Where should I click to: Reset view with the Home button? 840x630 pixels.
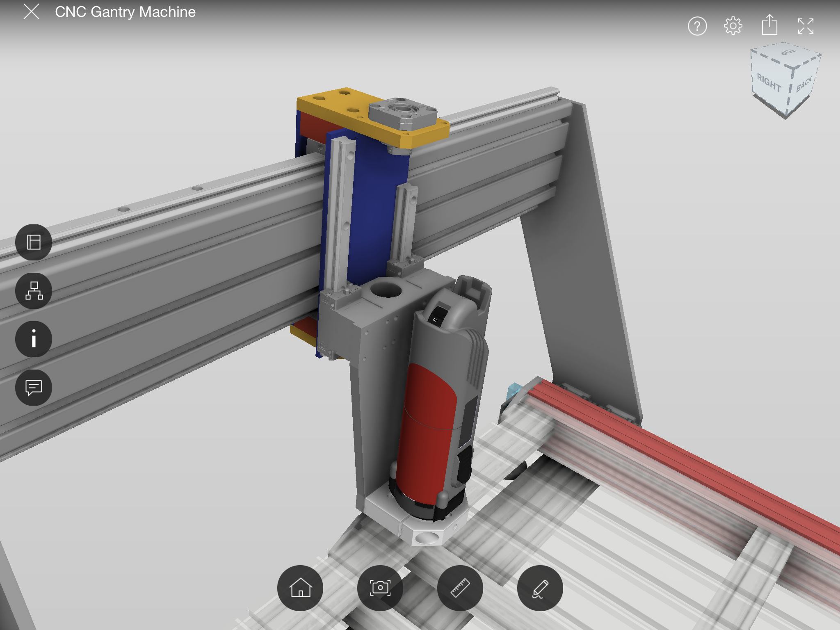[x=300, y=588]
